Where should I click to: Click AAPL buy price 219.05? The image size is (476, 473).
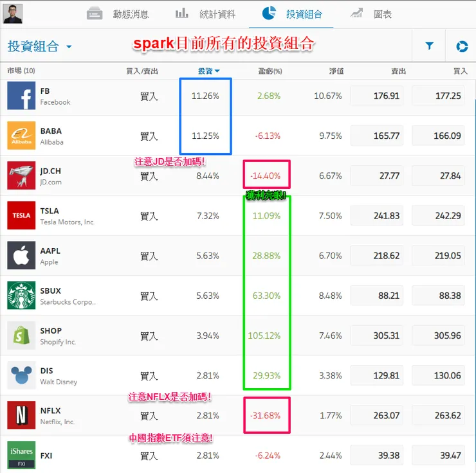(438, 256)
